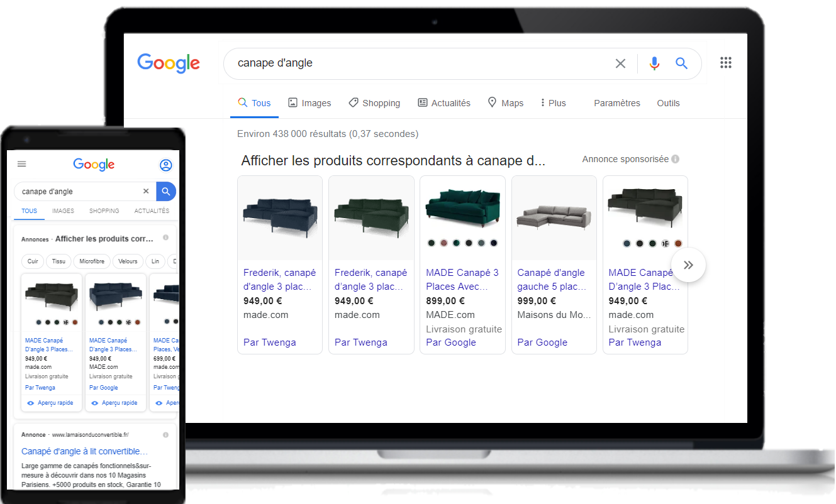This screenshot has height=504, width=836.
Task: Open the Canapé d'angle à lit convertible… ad link
Action: pos(85,451)
